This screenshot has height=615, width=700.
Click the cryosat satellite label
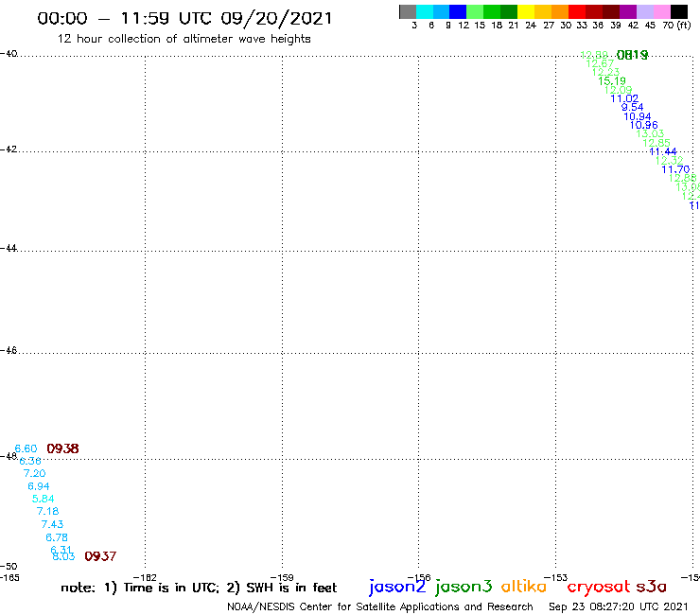click(x=598, y=588)
